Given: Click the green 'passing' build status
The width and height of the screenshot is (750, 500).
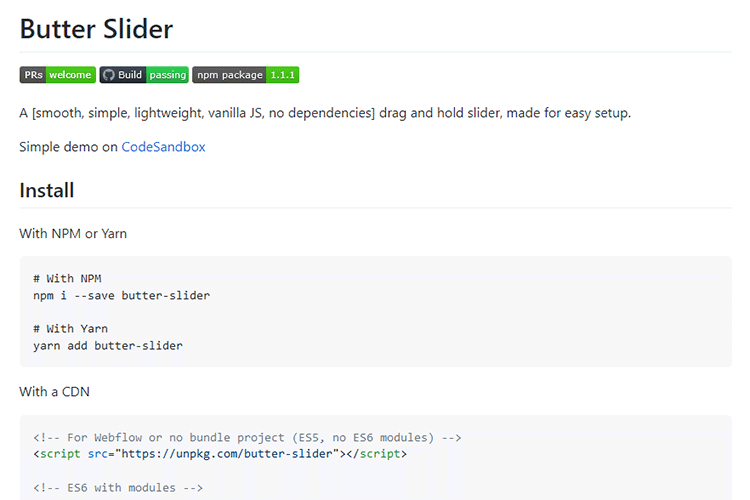Looking at the screenshot, I should coord(168,75).
